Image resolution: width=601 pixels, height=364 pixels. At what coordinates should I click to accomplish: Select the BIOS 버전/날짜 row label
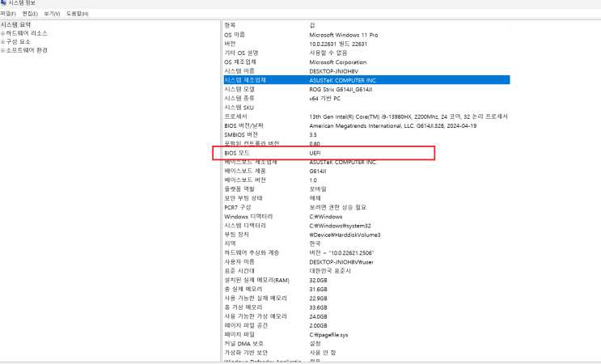pyautogui.click(x=243, y=125)
